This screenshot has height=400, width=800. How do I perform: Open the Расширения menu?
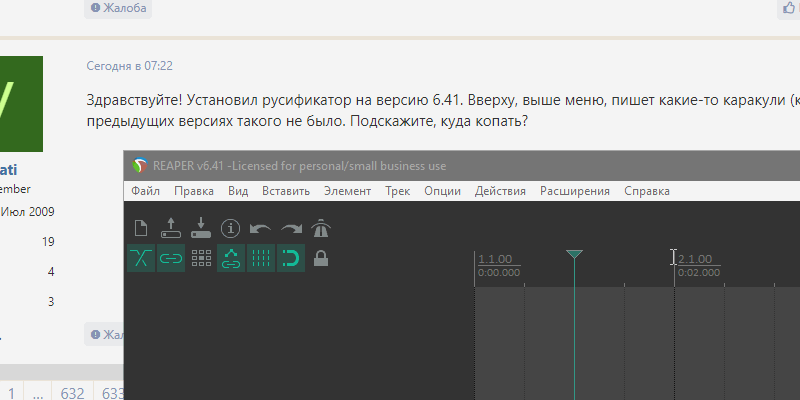(575, 191)
